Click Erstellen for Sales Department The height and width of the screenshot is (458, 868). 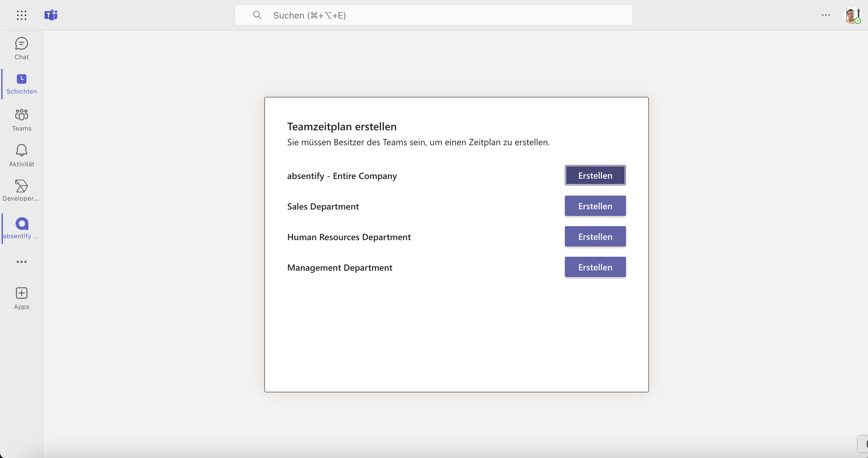(595, 206)
